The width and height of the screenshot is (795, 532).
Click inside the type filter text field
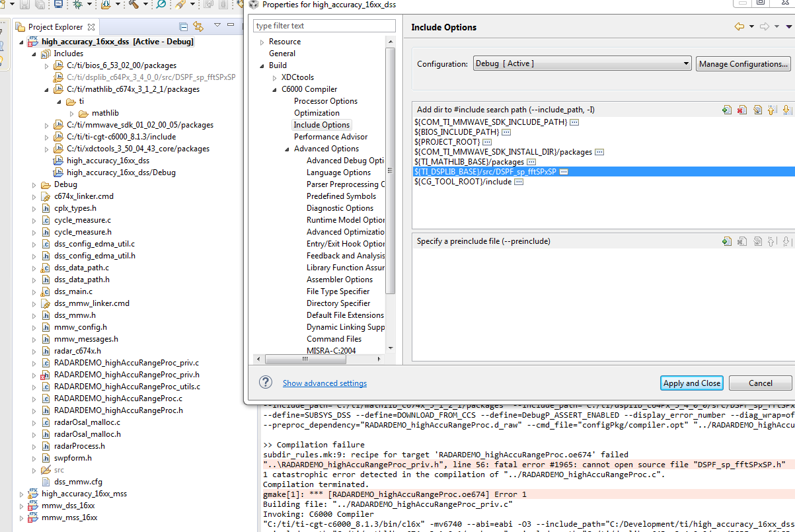324,25
